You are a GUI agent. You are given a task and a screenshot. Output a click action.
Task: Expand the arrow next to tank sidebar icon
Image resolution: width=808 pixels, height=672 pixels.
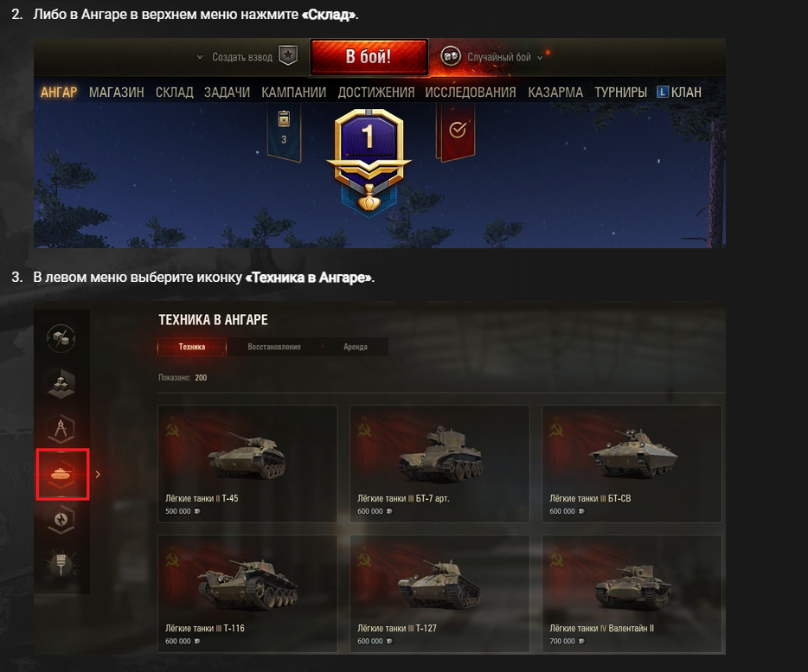pos(98,474)
